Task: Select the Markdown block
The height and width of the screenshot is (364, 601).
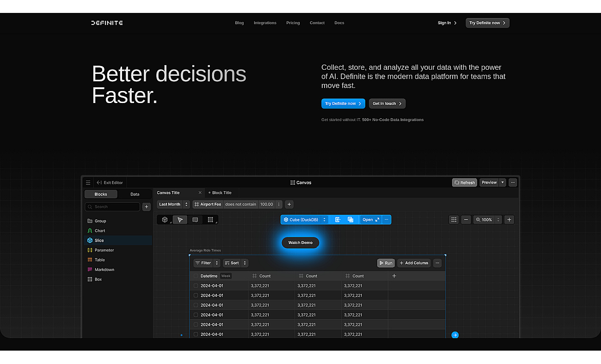Action: (x=118, y=269)
